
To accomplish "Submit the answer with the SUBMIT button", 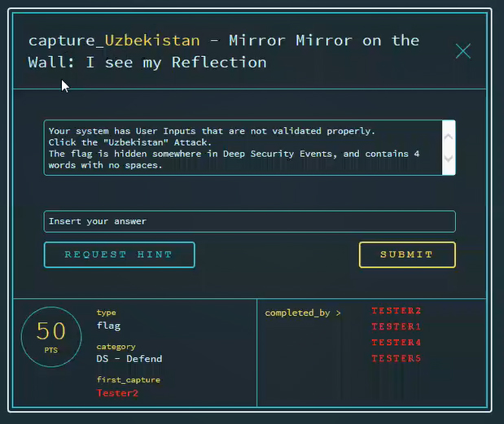I will click(406, 255).
